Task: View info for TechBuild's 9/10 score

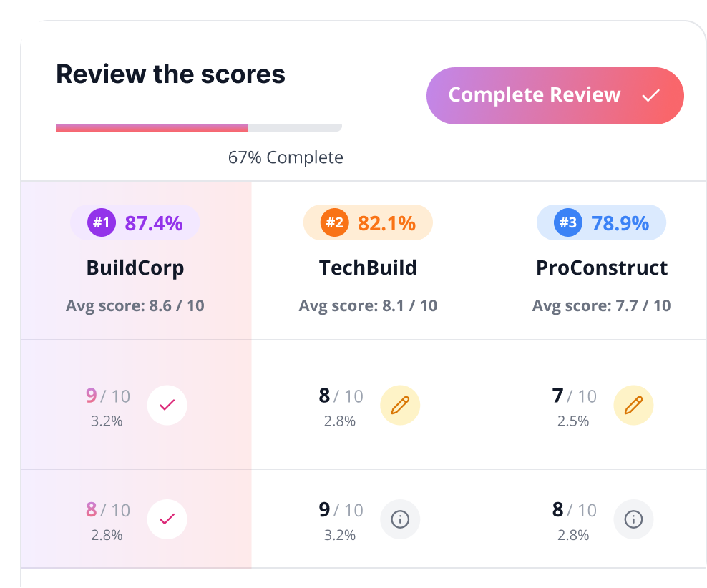Action: coord(400,519)
